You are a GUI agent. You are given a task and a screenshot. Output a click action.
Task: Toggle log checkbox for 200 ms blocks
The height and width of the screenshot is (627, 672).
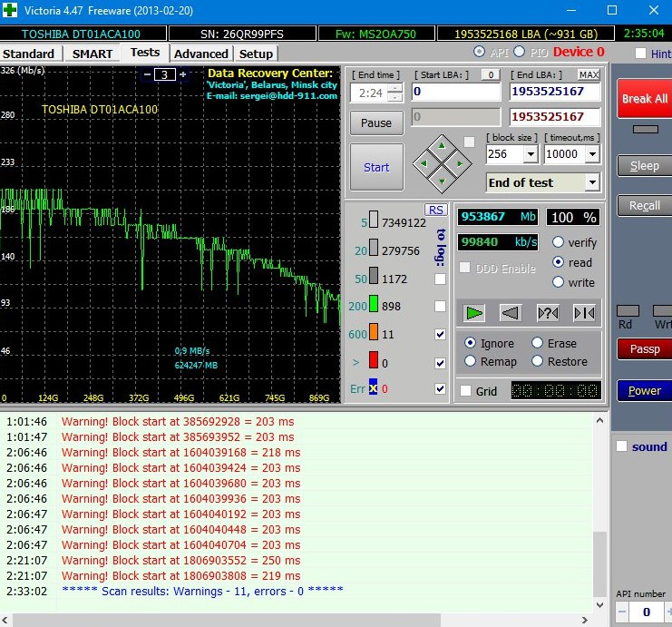click(x=440, y=306)
